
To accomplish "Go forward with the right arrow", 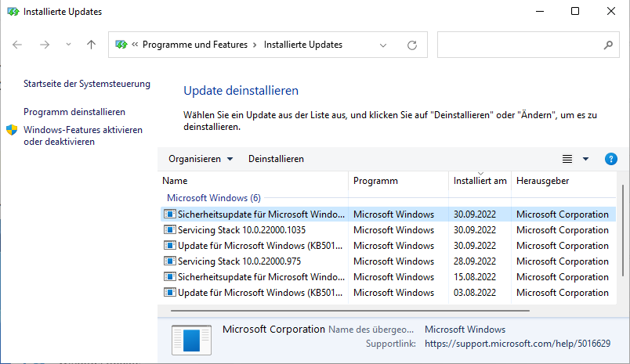I will [45, 45].
